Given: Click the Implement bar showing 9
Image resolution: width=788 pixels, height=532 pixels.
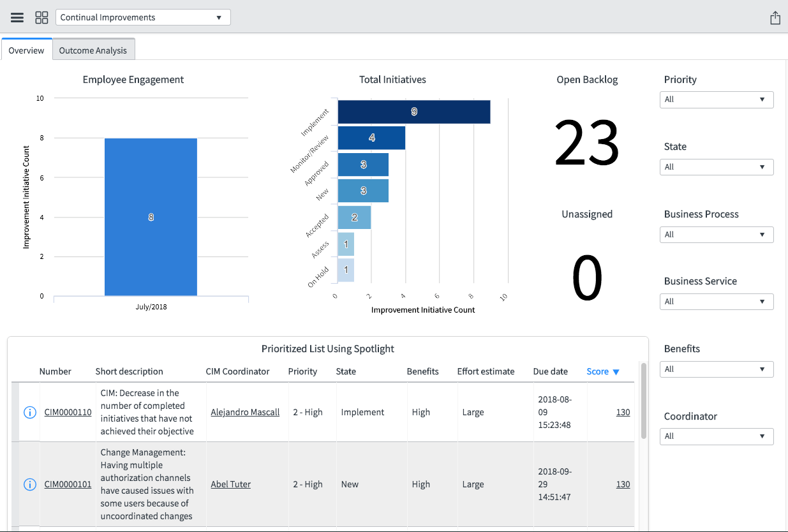Looking at the screenshot, I should [413, 112].
